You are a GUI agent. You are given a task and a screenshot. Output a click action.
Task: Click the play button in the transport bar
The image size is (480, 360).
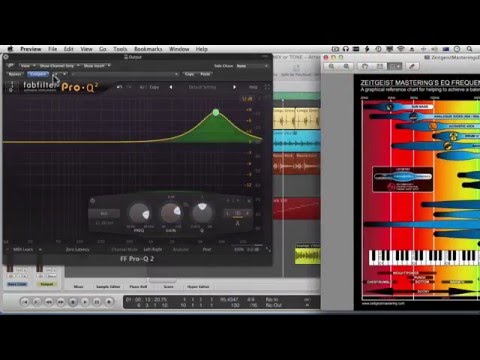[85, 302]
